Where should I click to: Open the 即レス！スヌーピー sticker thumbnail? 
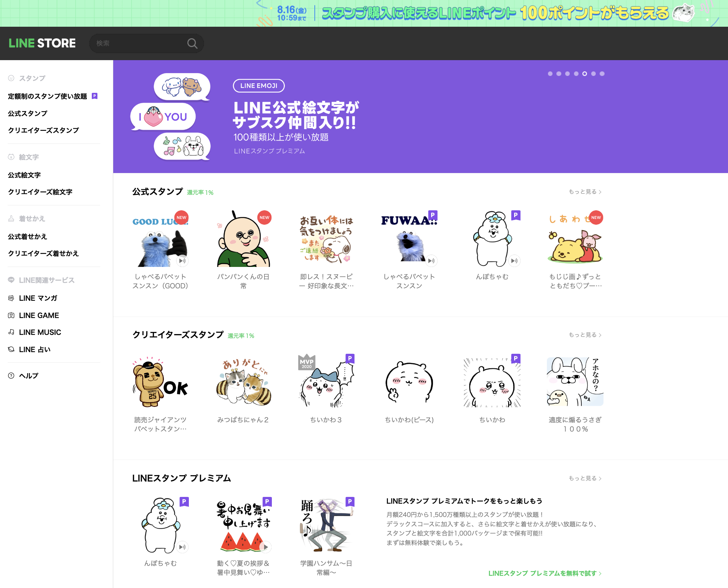(326, 239)
